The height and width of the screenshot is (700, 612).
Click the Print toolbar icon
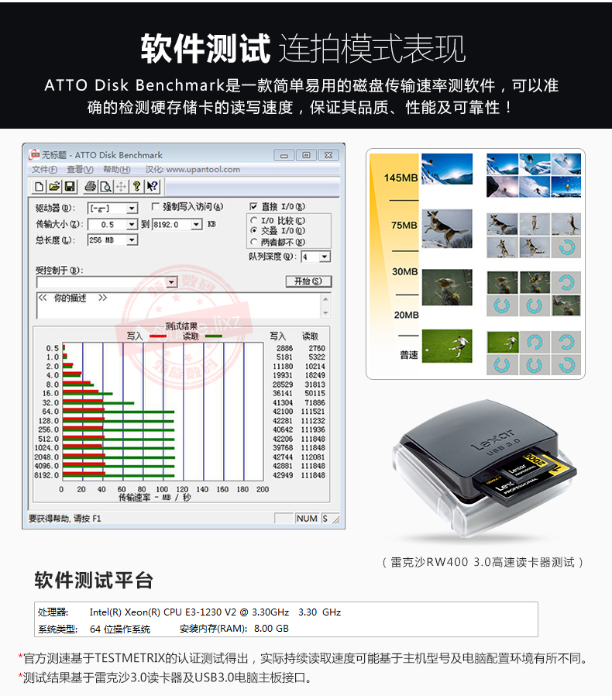pyautogui.click(x=91, y=186)
